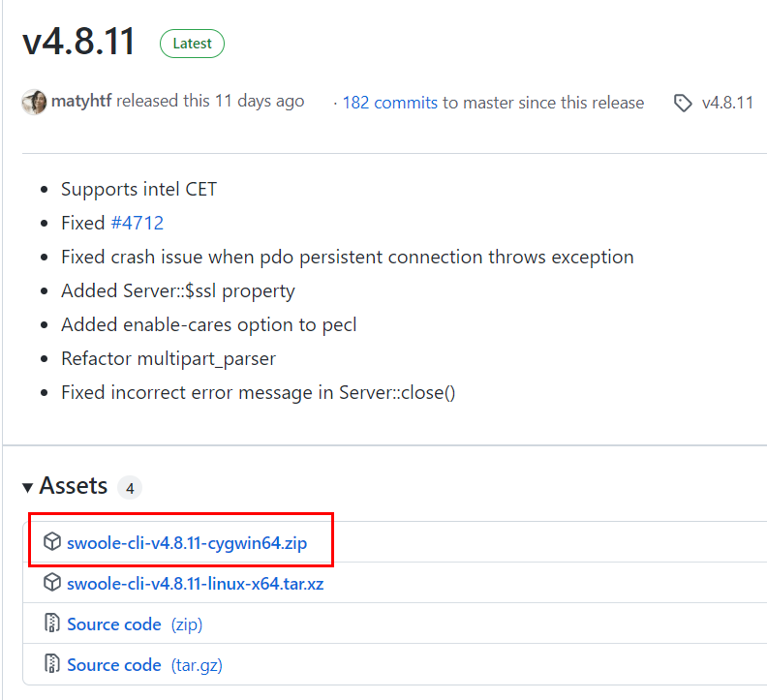Click the tag icon beside v4.8.11

coord(684,103)
